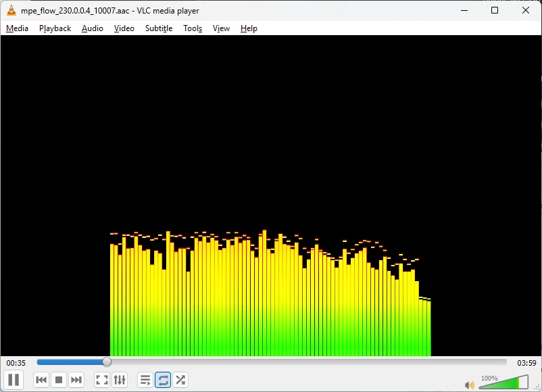This screenshot has width=542, height=392.
Task: Click the total duration label 03:59
Action: pyautogui.click(x=526, y=363)
